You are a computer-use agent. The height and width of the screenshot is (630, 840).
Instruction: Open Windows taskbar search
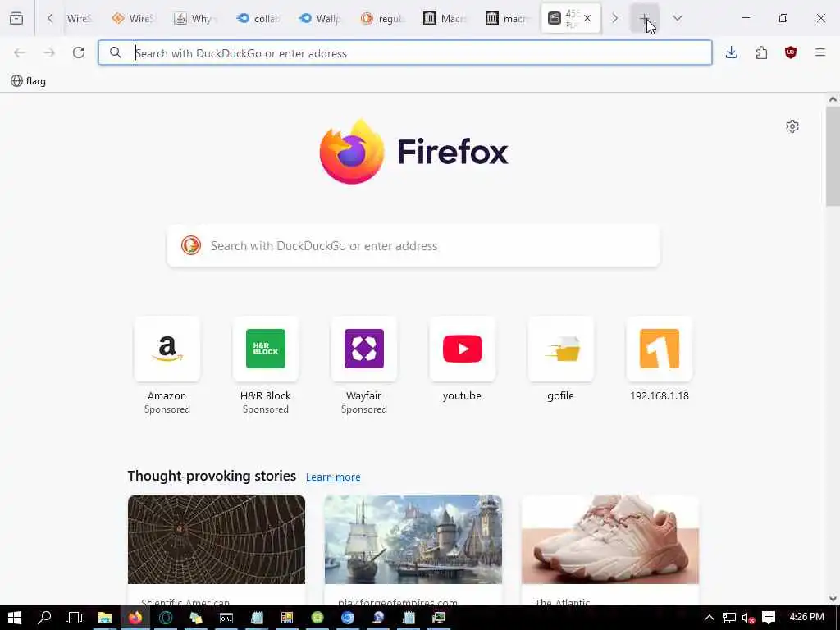(x=44, y=618)
